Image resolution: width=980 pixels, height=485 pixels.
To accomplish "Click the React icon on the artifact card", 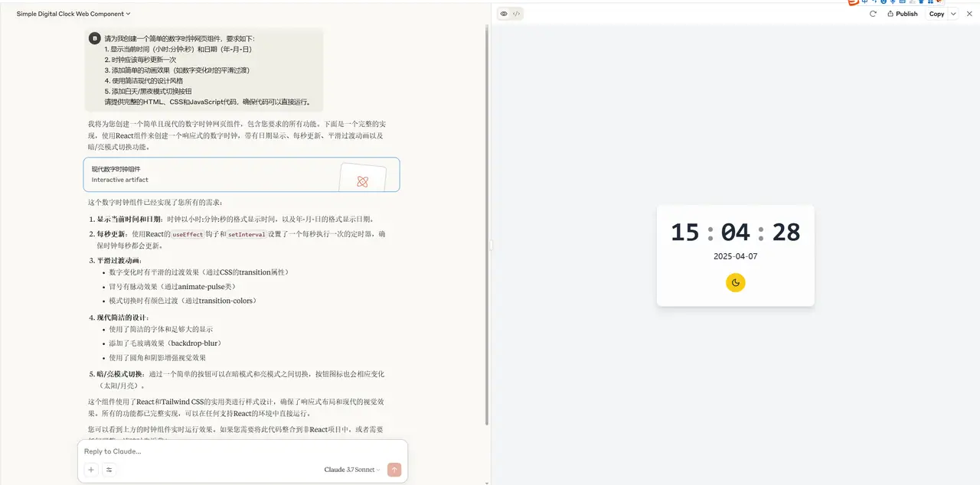I will tap(363, 181).
